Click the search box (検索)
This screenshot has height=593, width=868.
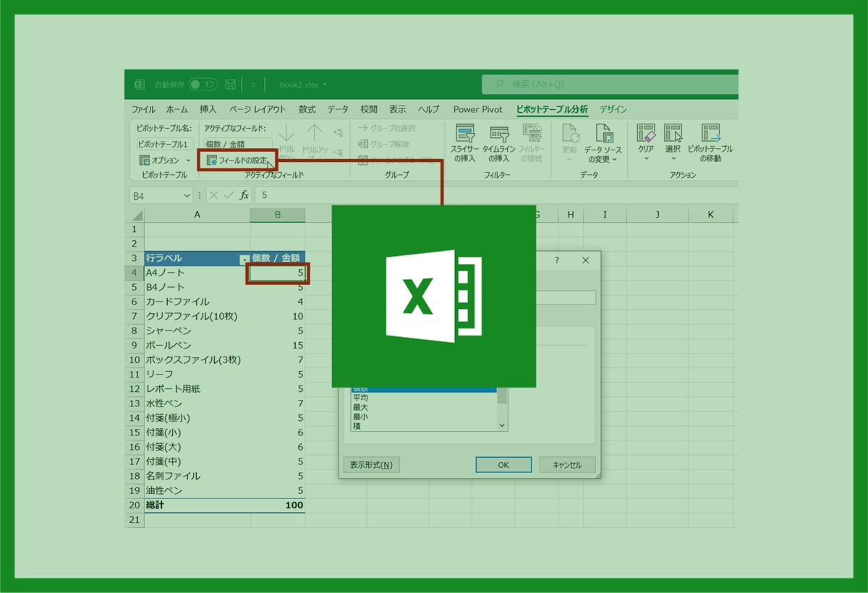tap(608, 85)
